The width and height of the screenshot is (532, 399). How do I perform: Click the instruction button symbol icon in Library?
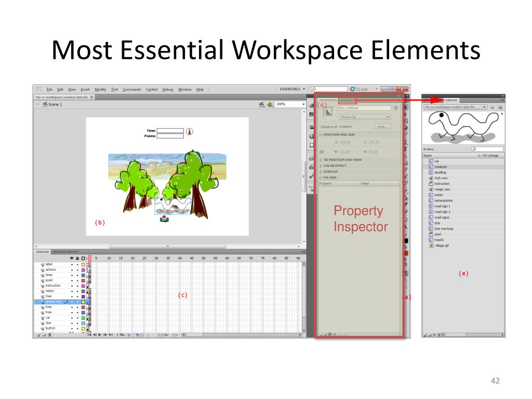[431, 183]
